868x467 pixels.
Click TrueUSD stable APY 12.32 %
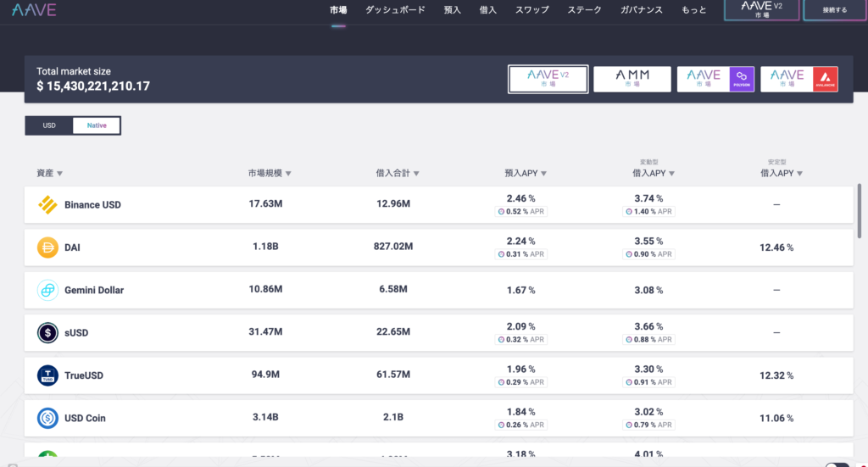click(x=776, y=375)
